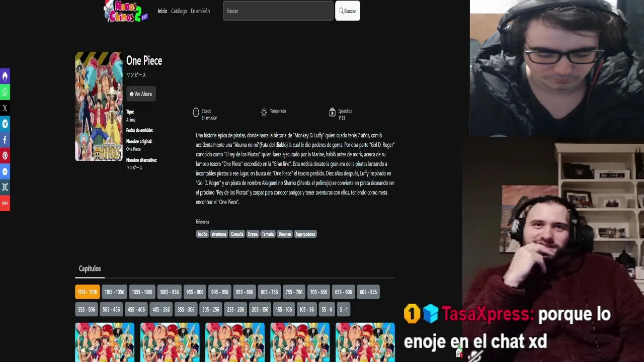Go to the Inicio menu item

tap(163, 11)
